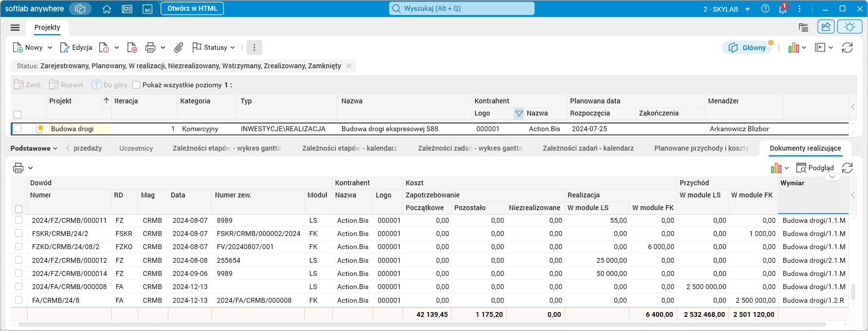Click the Podgląd button

[x=815, y=168]
